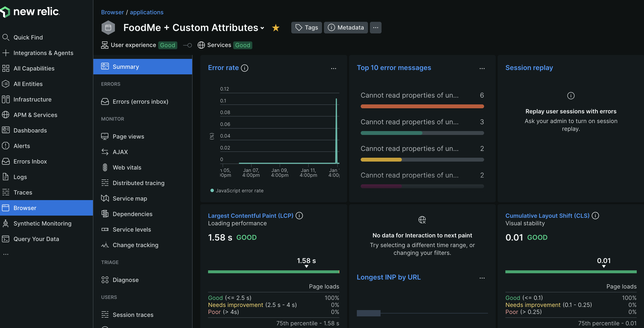Screen dimensions: 644x328
Task: Click the User experience hierarchy icon
Action: click(105, 45)
